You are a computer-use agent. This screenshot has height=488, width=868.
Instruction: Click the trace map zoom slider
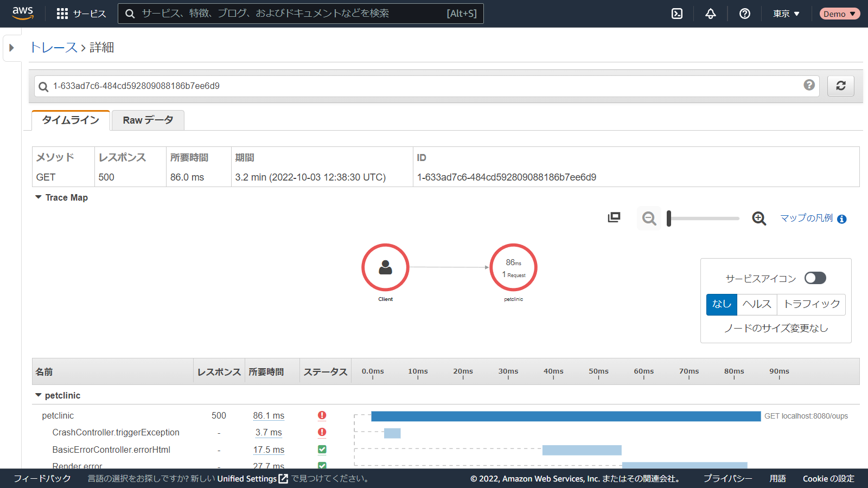click(x=703, y=219)
